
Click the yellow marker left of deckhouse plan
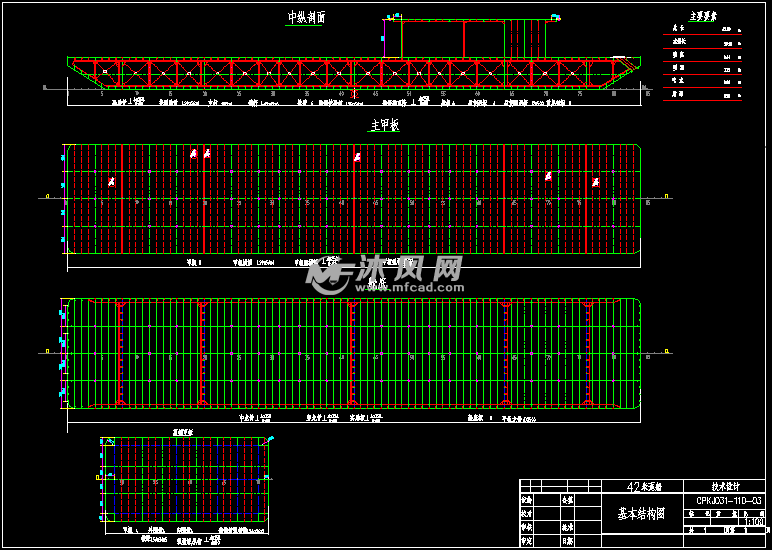[x=97, y=478]
